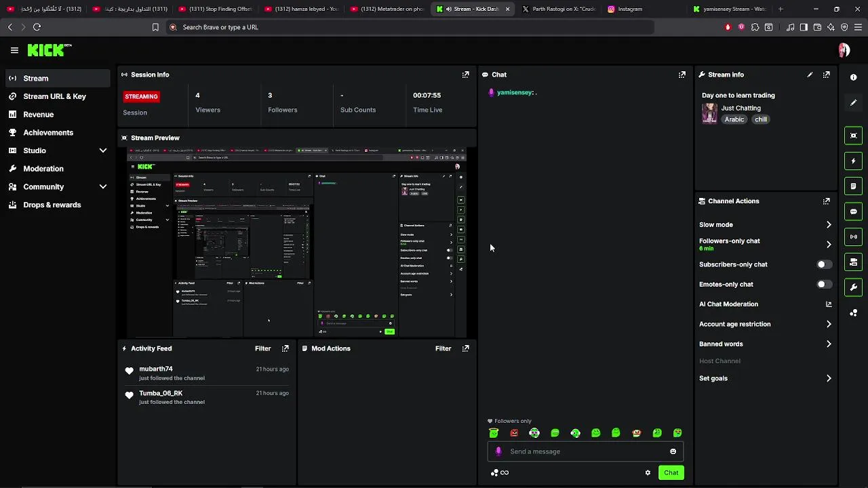Open Followers-only chat options
Screen dimensions: 868x488
coord(765,244)
